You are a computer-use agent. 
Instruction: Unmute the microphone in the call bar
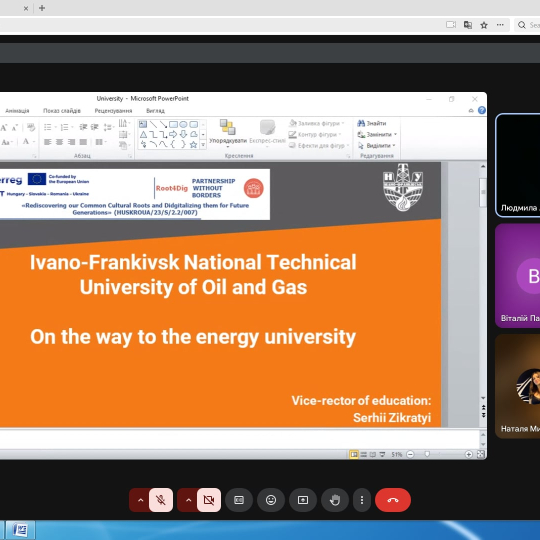[x=161, y=500]
